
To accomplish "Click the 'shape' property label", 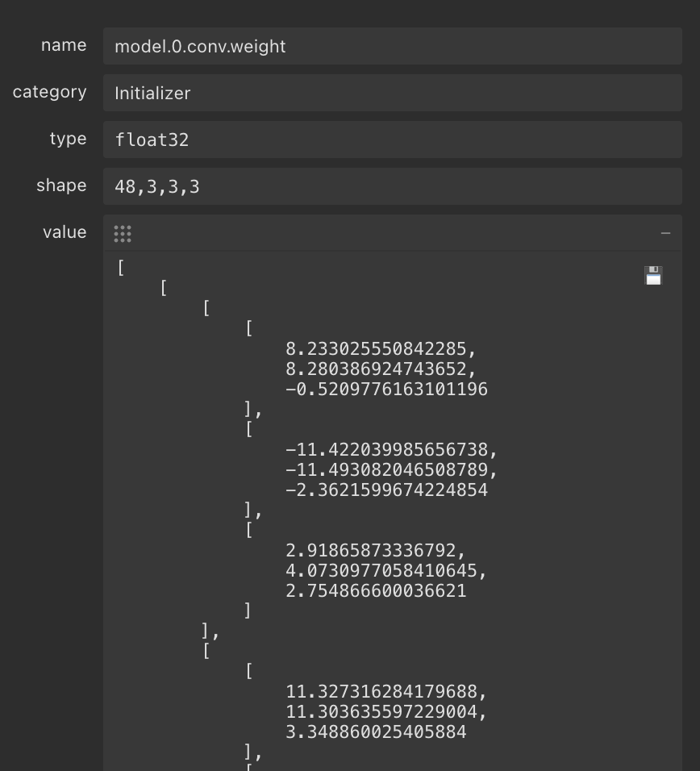I will pyautogui.click(x=61, y=185).
